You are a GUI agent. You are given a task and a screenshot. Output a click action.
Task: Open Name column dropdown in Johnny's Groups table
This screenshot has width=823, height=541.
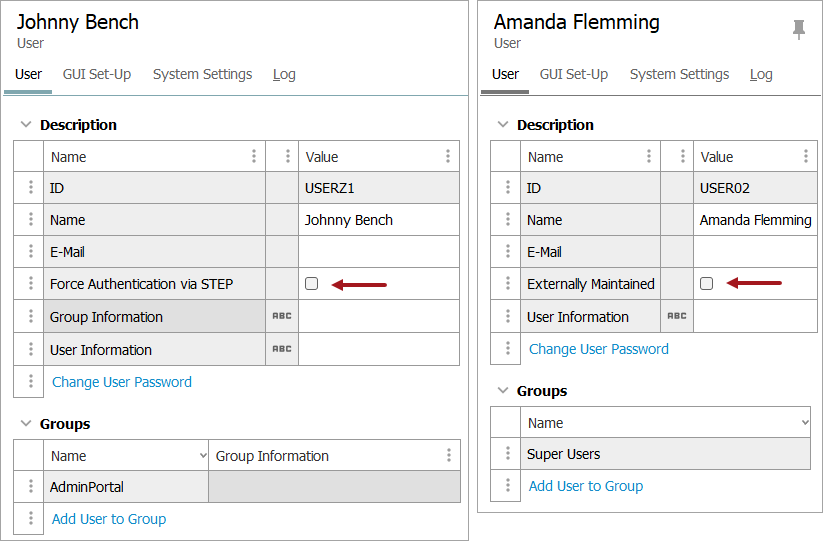pyautogui.click(x=203, y=455)
